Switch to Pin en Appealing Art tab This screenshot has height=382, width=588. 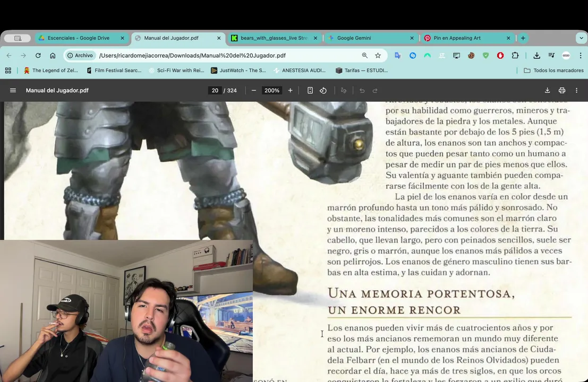467,38
